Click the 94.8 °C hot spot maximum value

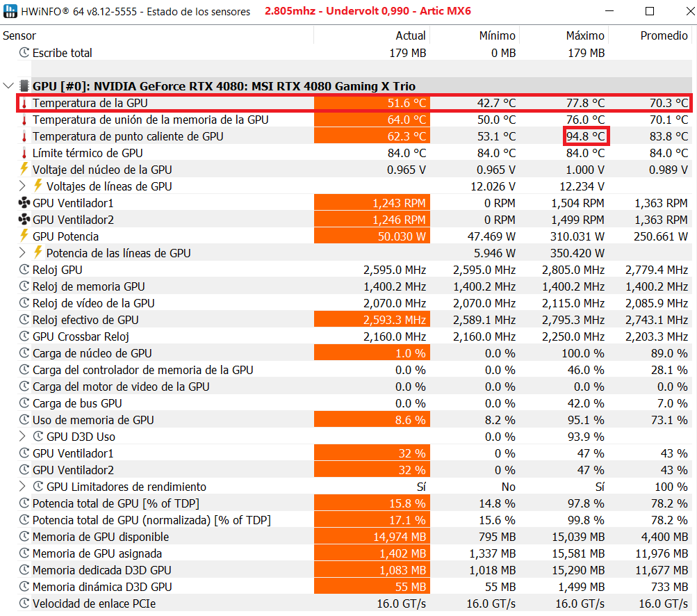585,136
